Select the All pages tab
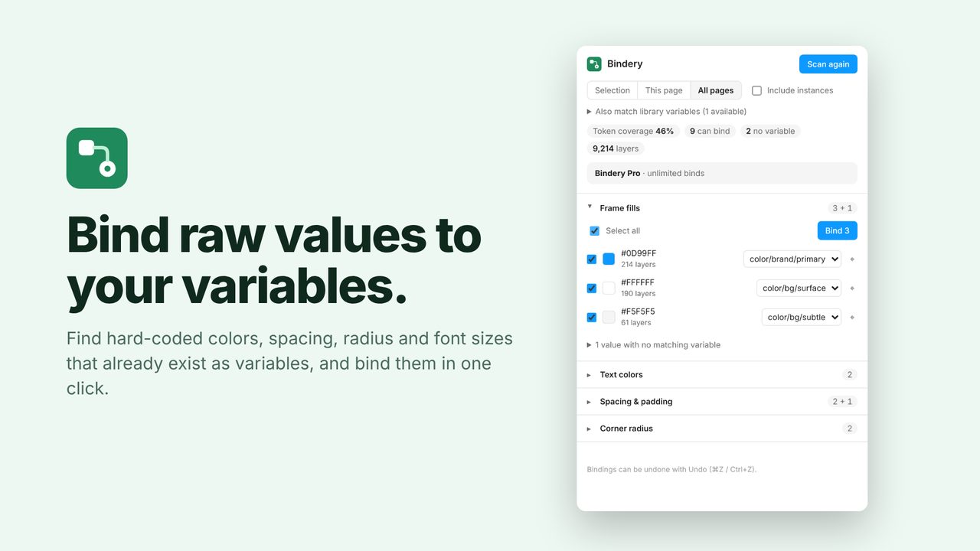This screenshot has width=980, height=551. click(x=716, y=90)
